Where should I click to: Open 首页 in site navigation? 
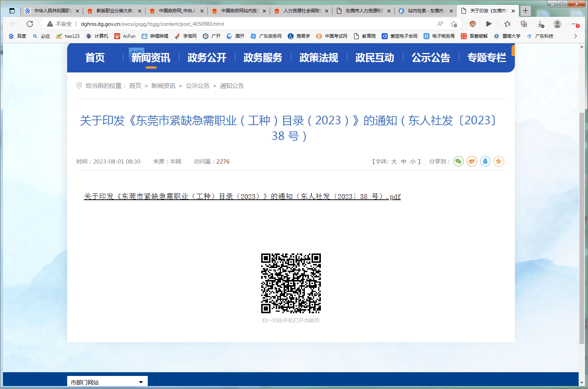coord(95,57)
